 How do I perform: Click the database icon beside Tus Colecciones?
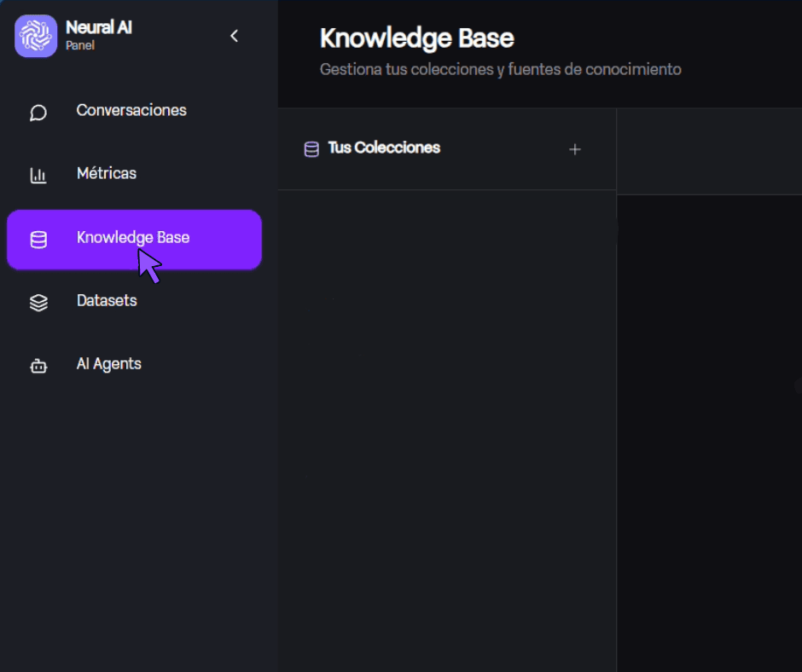point(311,149)
